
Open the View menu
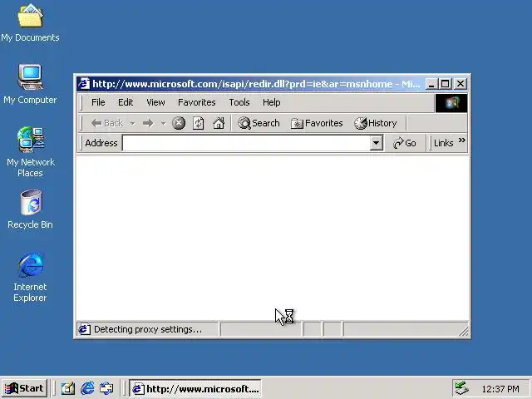click(x=155, y=102)
